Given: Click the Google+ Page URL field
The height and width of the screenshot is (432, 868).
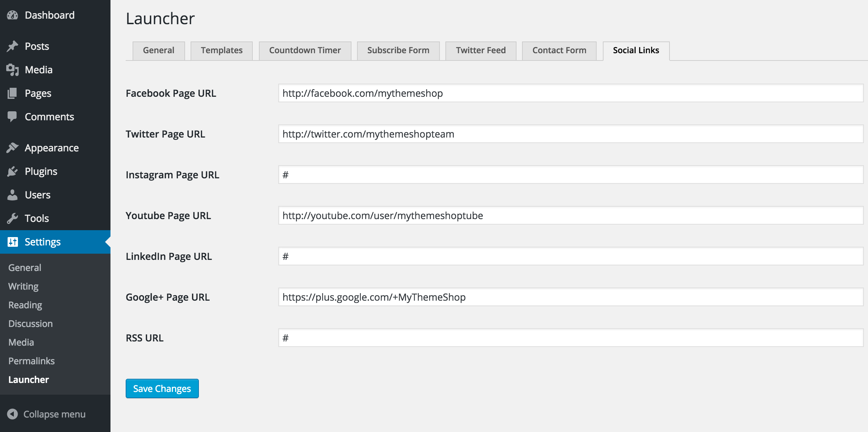Looking at the screenshot, I should 571,297.
